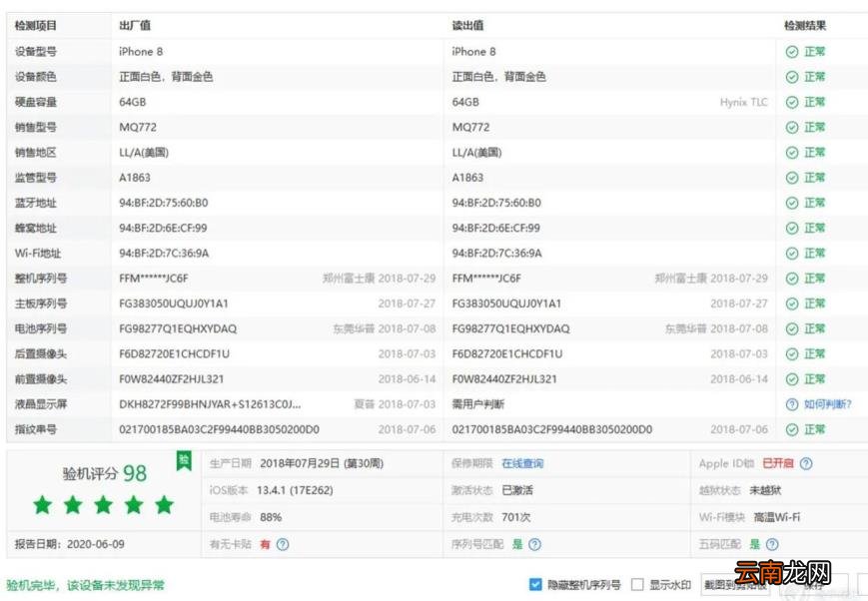Image resolution: width=868 pixels, height=601 pixels.
Task: Open the 如何判断? link
Action: point(828,404)
